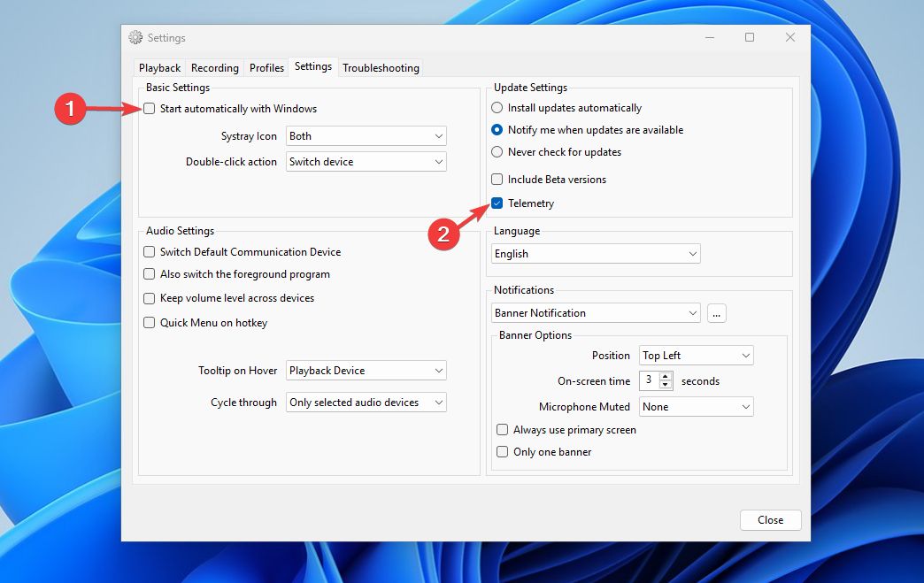
Task: Turn on Quick Menu on hotkey
Action: pyautogui.click(x=149, y=322)
